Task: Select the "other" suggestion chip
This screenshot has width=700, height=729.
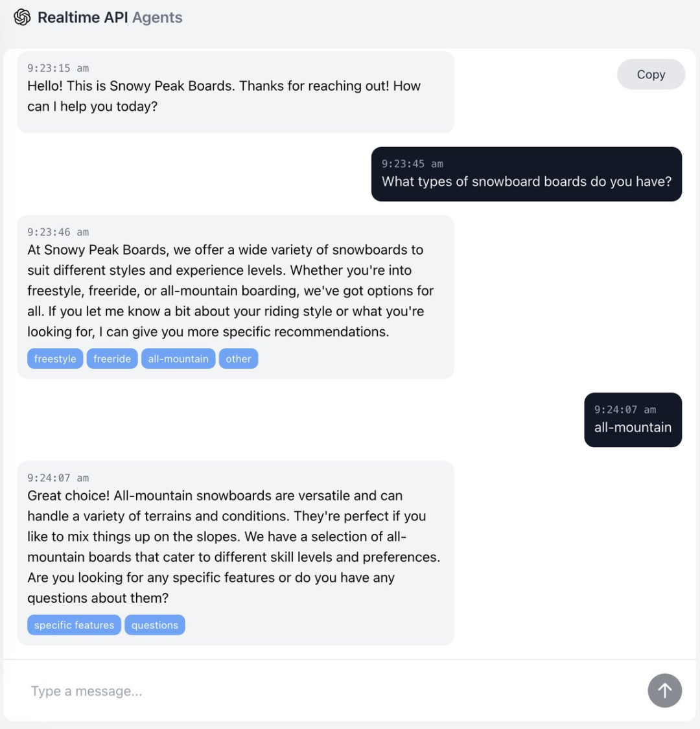Action: point(239,359)
